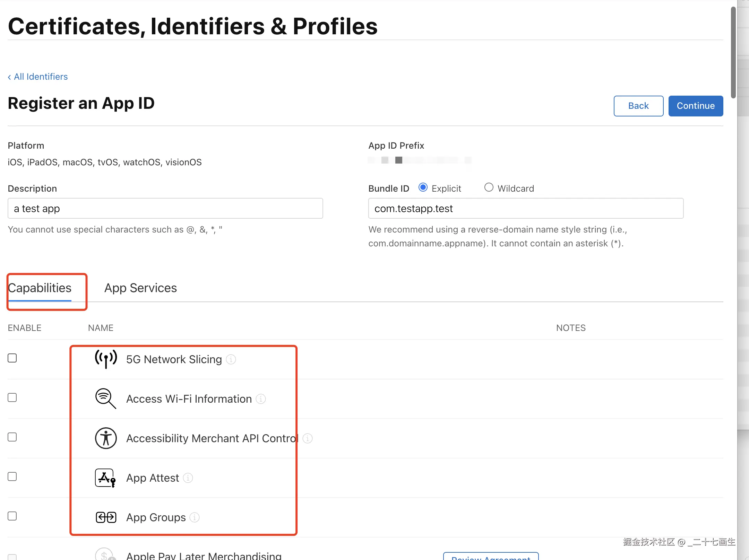Click the Accessibility Merchant API Control icon

point(106,438)
